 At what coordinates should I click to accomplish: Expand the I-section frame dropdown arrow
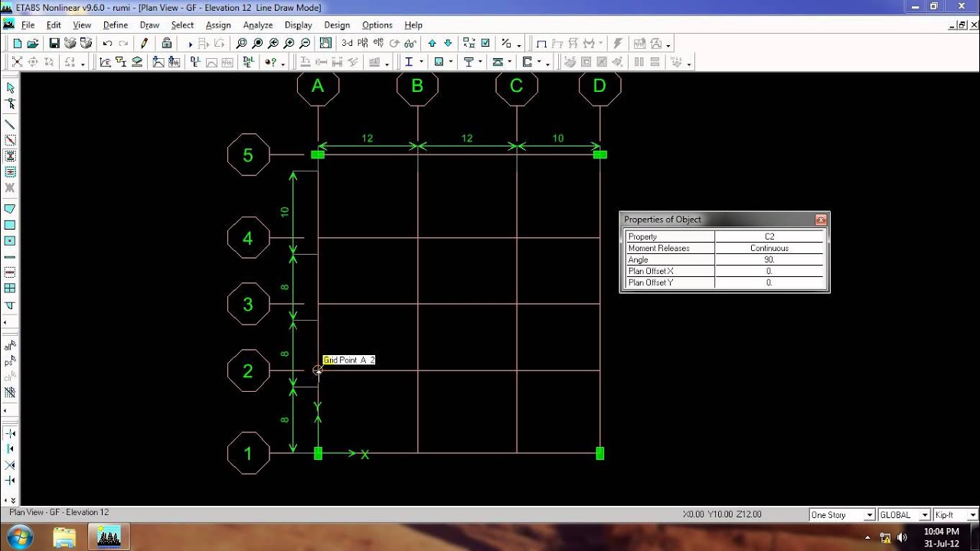point(421,63)
